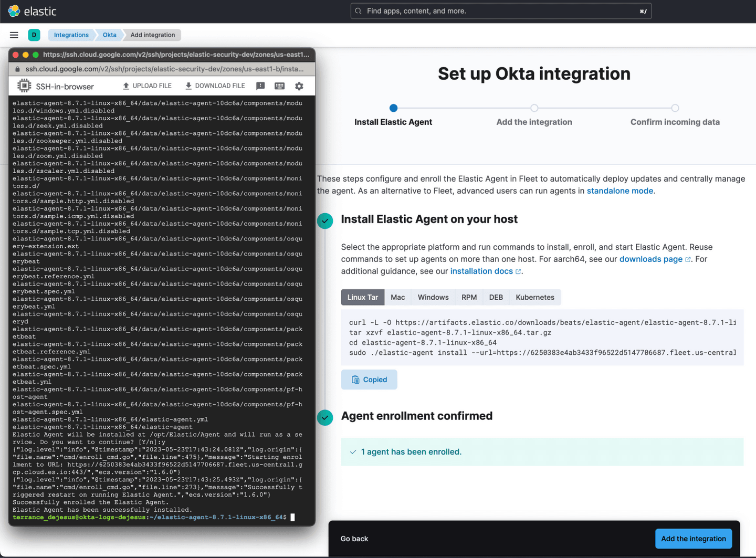This screenshot has width=756, height=558.
Task: Select the Windows platform tab
Action: tap(432, 297)
